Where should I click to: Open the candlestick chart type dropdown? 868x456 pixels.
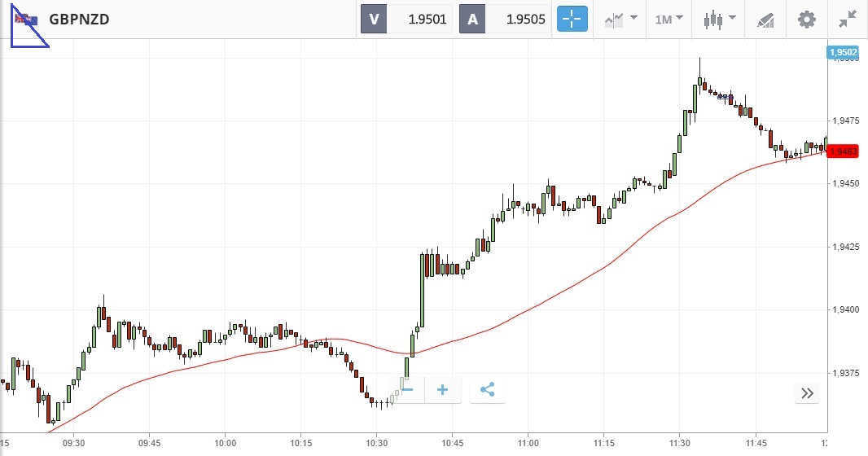point(720,19)
